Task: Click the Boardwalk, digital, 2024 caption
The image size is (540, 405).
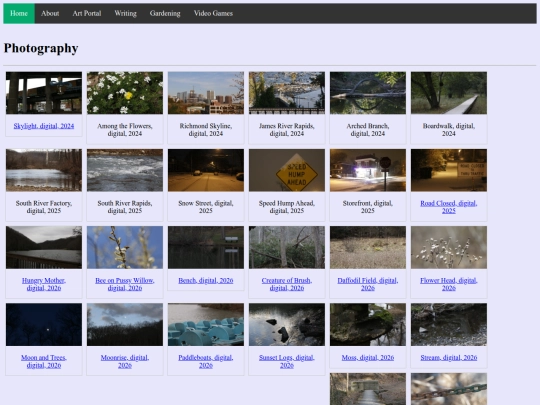Action: [x=449, y=130]
